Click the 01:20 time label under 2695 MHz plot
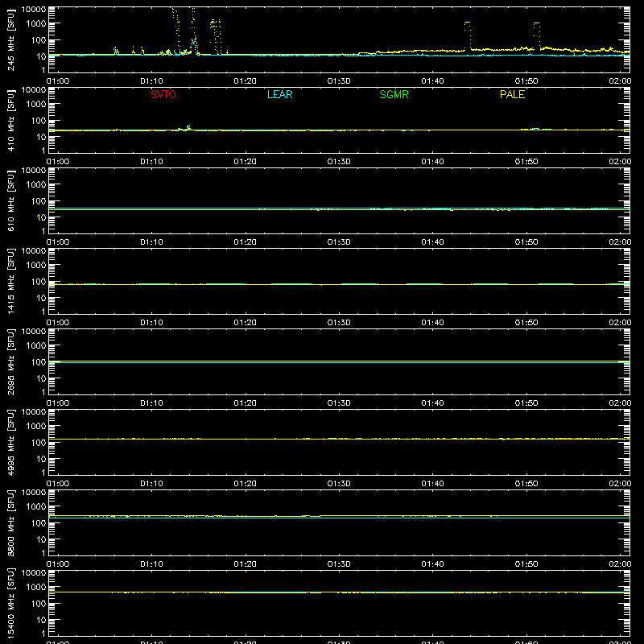The height and width of the screenshot is (644, 644). pos(246,403)
